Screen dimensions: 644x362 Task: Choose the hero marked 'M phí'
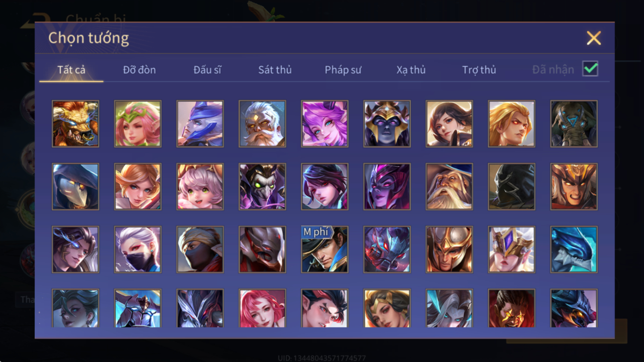(324, 250)
